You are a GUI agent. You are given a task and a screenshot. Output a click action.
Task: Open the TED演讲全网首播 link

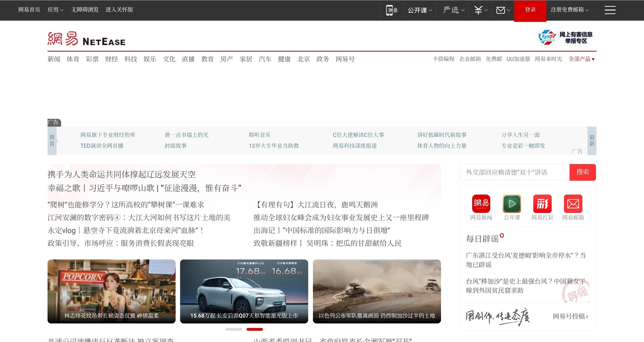(x=102, y=146)
